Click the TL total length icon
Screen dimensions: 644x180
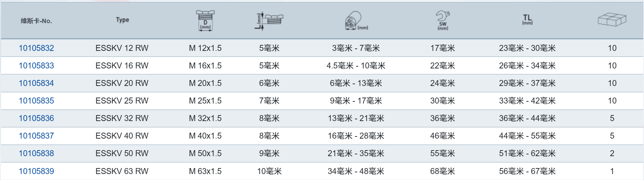coord(527,19)
